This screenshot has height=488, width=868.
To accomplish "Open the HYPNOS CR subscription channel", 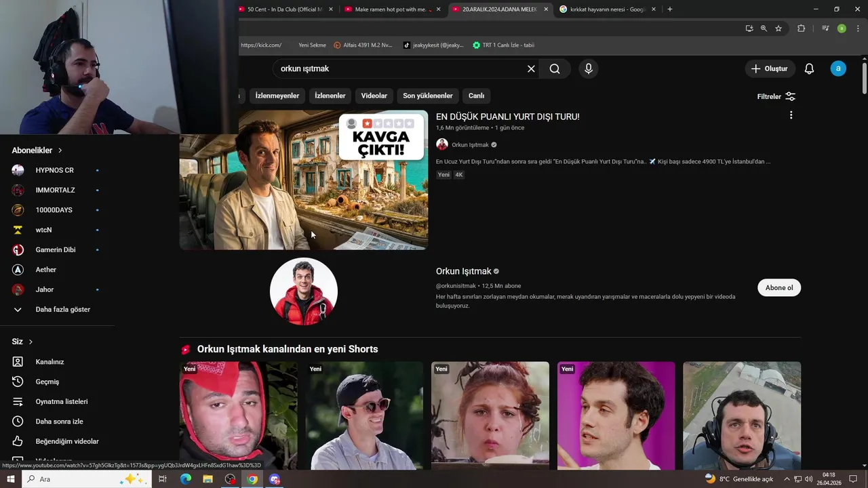I will (x=55, y=170).
